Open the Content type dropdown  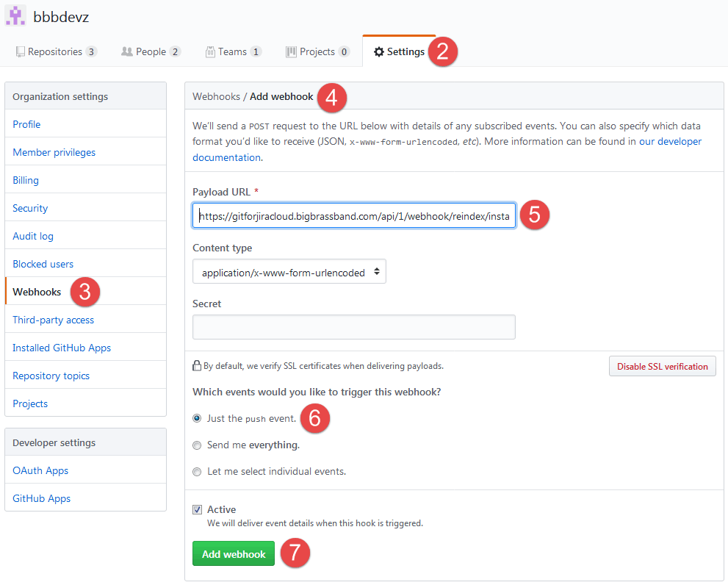289,272
